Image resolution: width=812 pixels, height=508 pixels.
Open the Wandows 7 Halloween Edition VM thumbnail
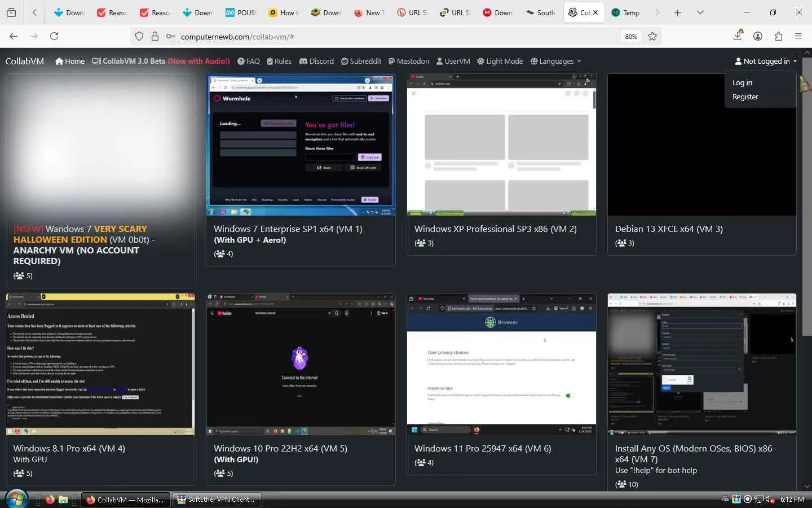[x=100, y=144]
